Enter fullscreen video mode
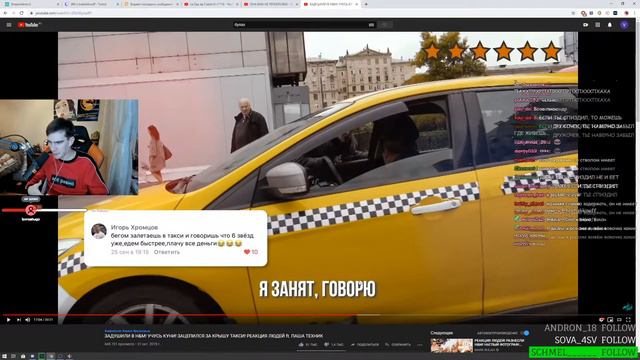 click(x=628, y=320)
